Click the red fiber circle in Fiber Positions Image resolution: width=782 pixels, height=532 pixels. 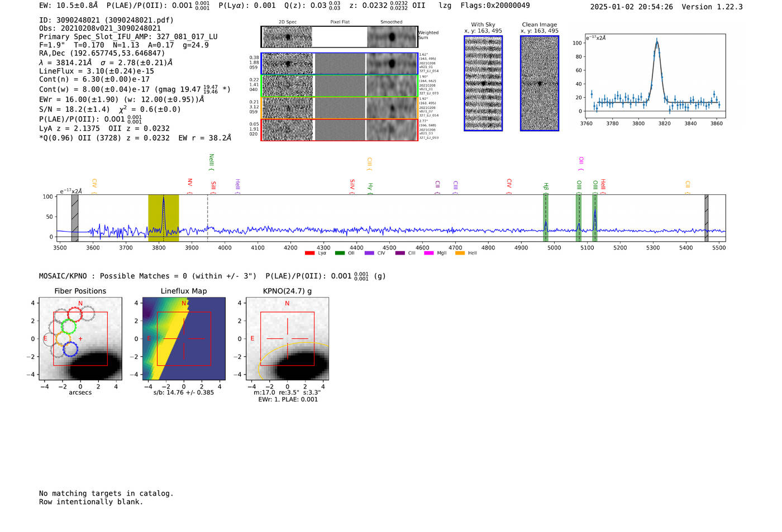[74, 314]
